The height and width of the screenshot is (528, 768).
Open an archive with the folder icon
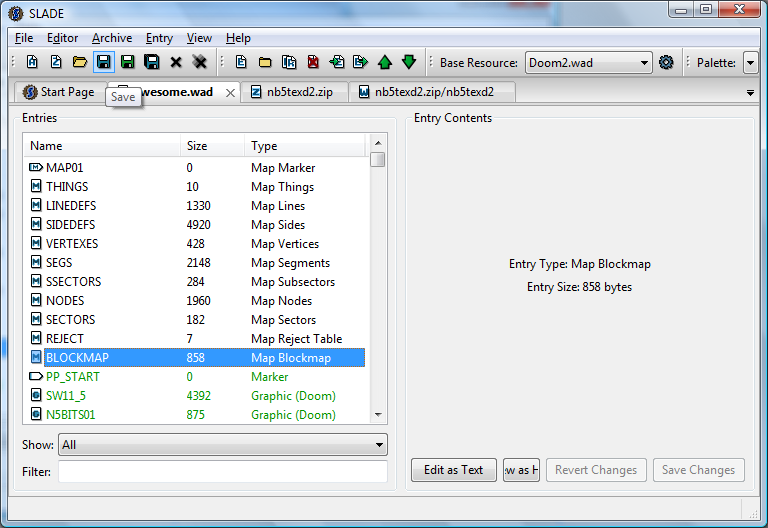[80, 62]
